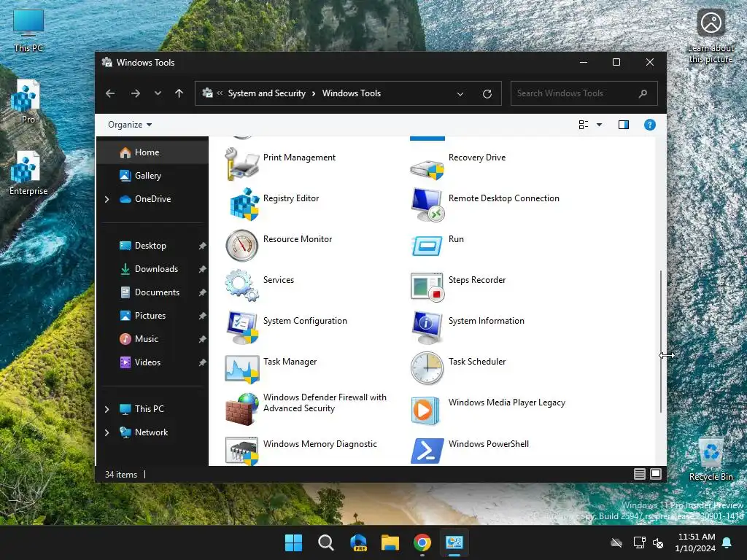Open the Windows Memory Diagnostic icon

[242, 450]
